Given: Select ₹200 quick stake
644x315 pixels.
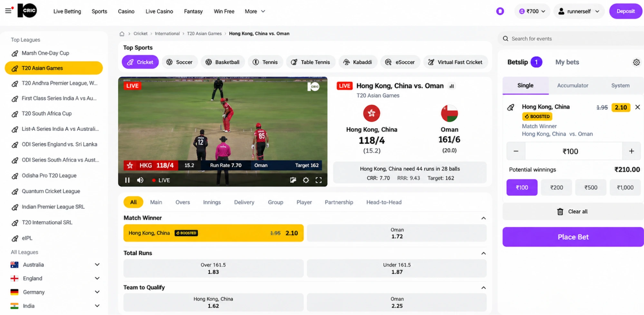Looking at the screenshot, I should (556, 187).
